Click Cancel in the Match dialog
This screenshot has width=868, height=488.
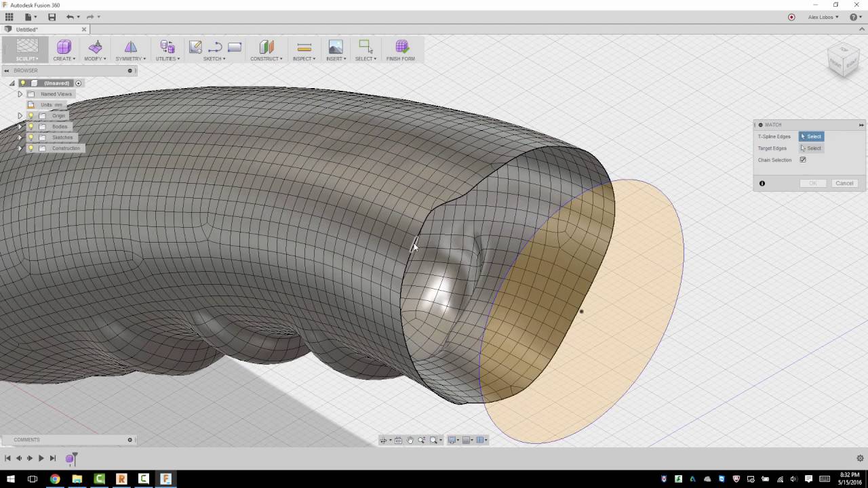pos(844,183)
